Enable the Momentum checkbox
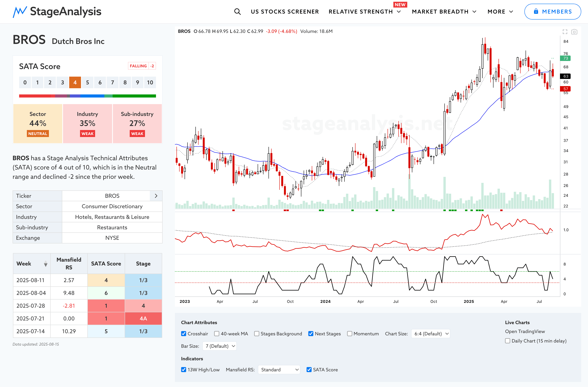 pyautogui.click(x=350, y=334)
